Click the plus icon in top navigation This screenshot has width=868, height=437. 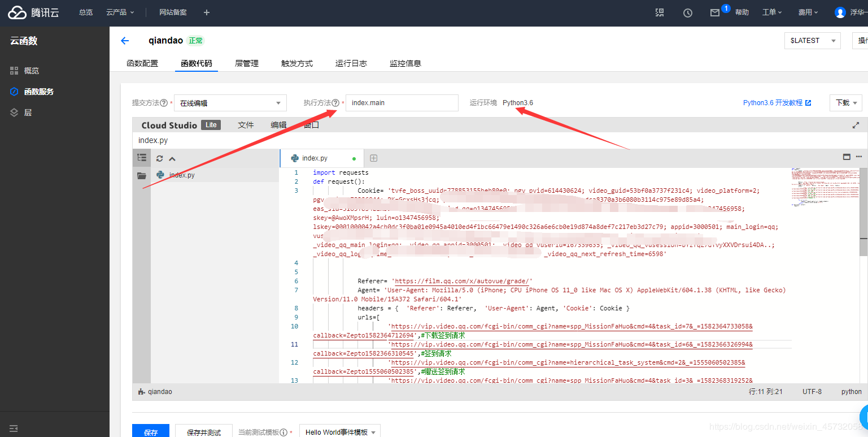pyautogui.click(x=207, y=12)
